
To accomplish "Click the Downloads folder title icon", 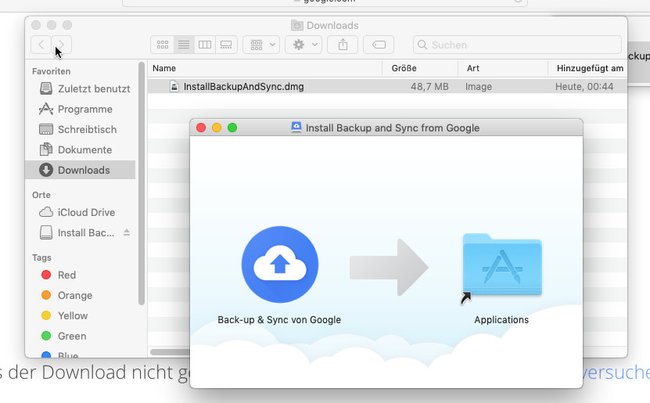I will (297, 25).
